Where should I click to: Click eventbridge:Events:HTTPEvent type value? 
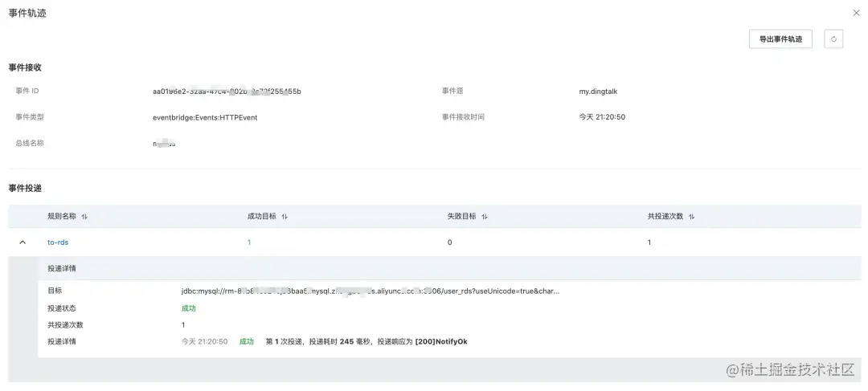(205, 117)
